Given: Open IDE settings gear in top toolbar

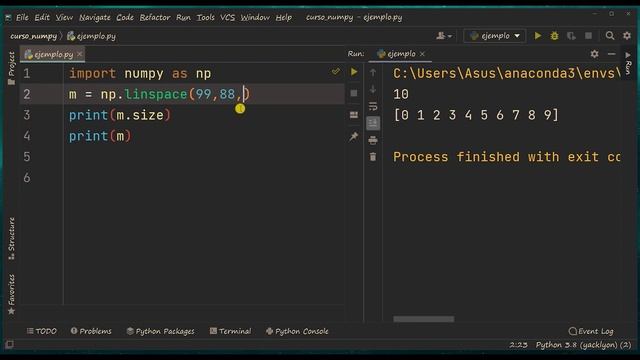Looking at the screenshot, I should tap(627, 36).
